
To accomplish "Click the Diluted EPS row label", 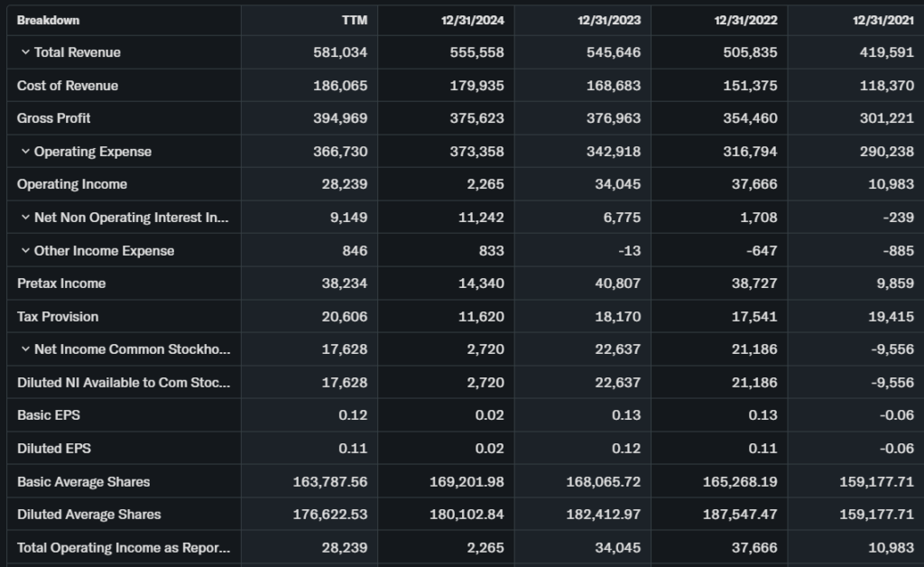I will pyautogui.click(x=54, y=449).
